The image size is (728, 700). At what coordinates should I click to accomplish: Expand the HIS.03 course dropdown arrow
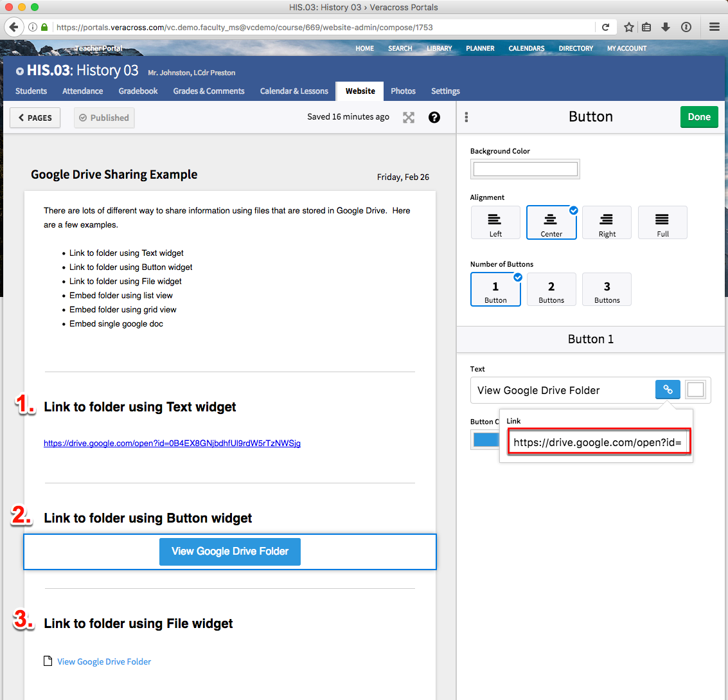[x=20, y=71]
